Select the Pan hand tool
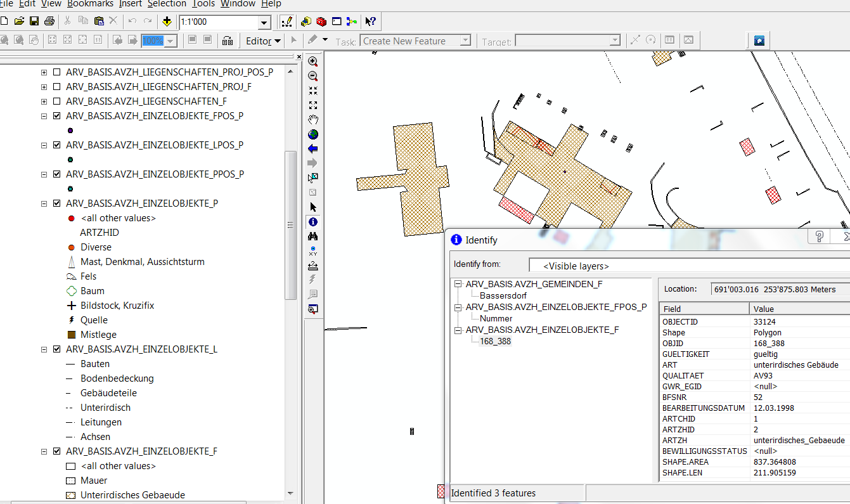 [312, 120]
